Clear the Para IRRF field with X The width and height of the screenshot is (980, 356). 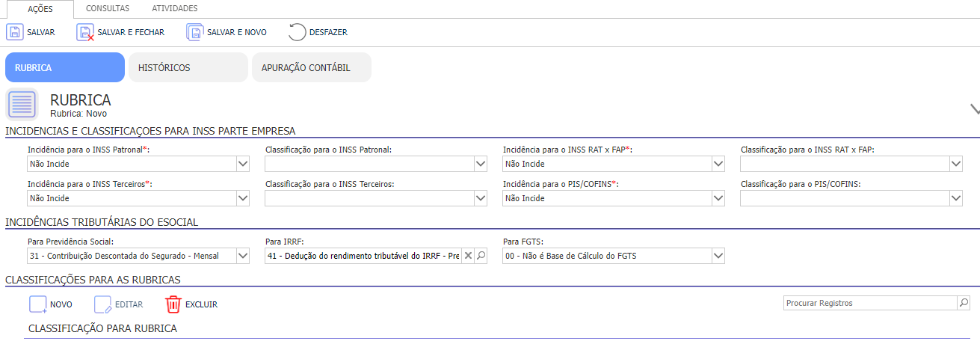(x=468, y=256)
